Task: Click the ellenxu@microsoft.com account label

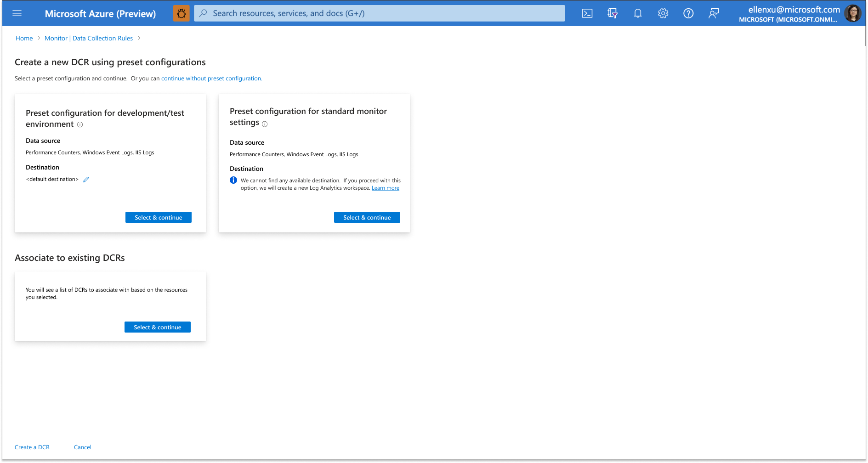Action: [794, 10]
